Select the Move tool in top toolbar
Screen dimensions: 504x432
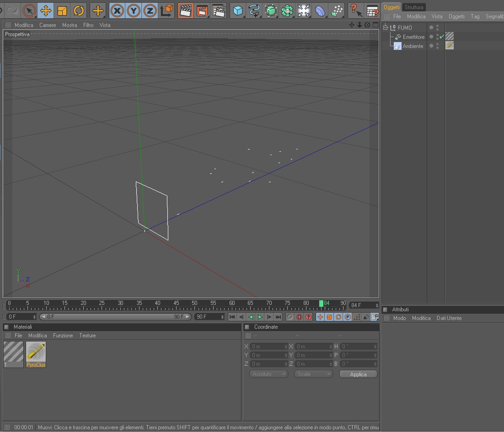[x=46, y=11]
